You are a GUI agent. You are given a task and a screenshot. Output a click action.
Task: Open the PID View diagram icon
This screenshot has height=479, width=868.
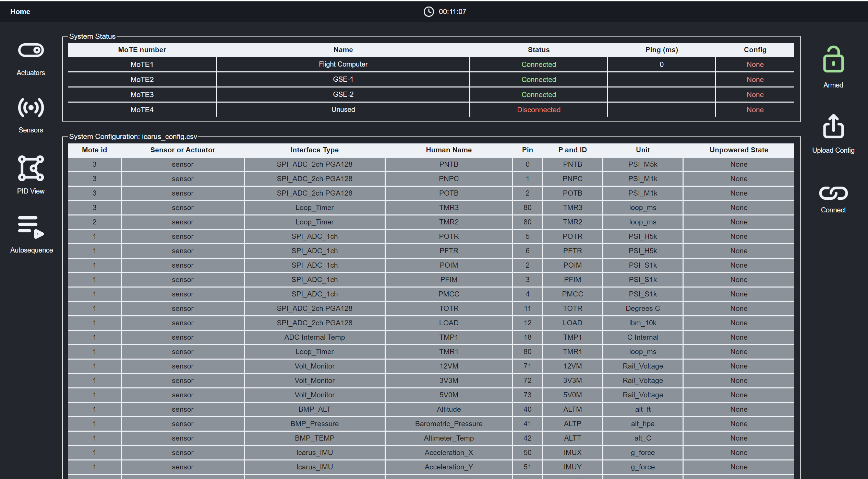click(31, 168)
